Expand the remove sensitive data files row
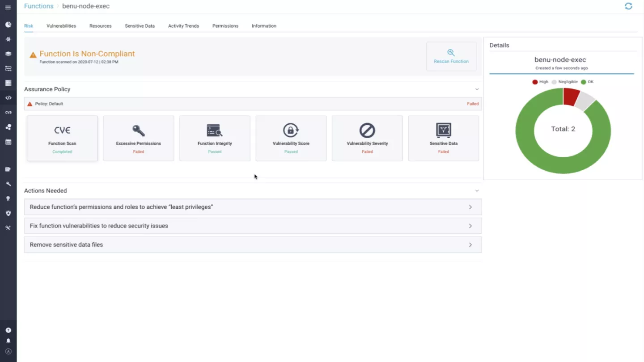Viewport: 644px width, 362px height. [x=253, y=245]
